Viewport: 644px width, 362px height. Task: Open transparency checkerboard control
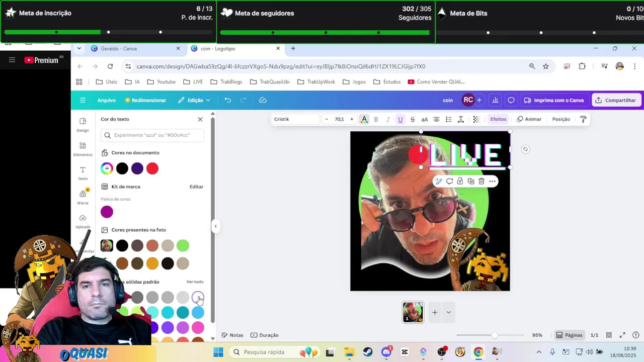(x=476, y=119)
